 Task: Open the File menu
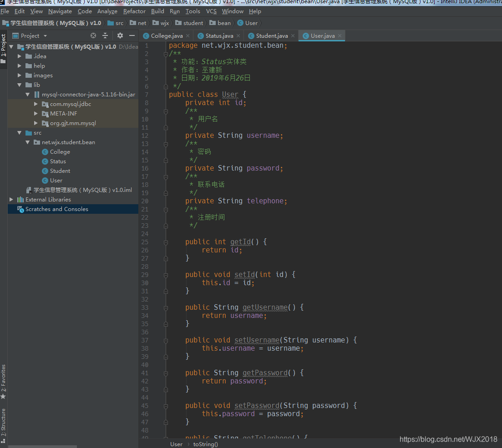click(x=5, y=11)
